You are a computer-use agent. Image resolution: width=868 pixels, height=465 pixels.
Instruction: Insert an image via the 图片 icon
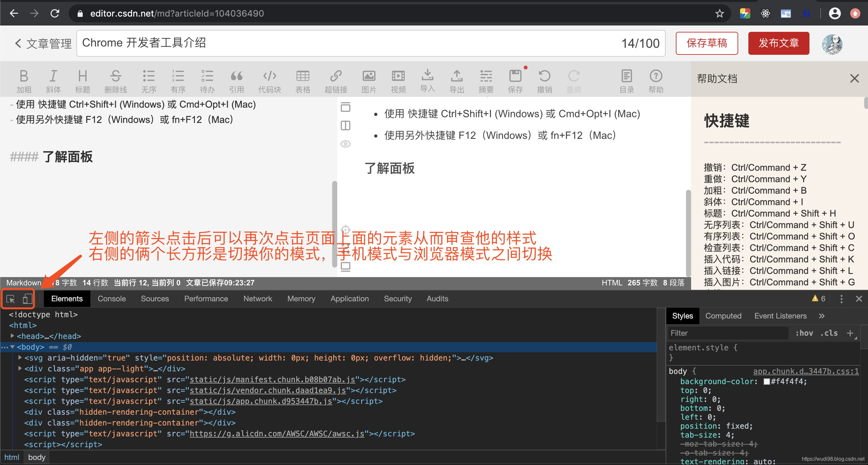[x=369, y=80]
